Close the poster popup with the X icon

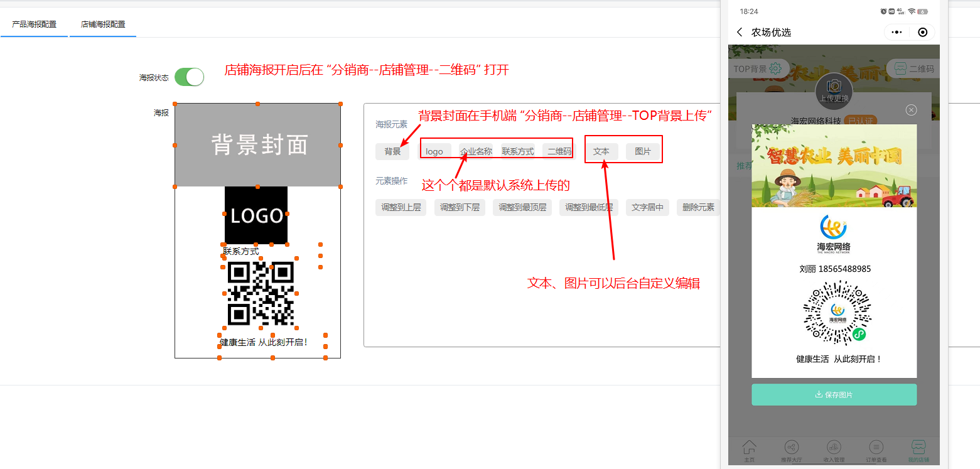(912, 110)
